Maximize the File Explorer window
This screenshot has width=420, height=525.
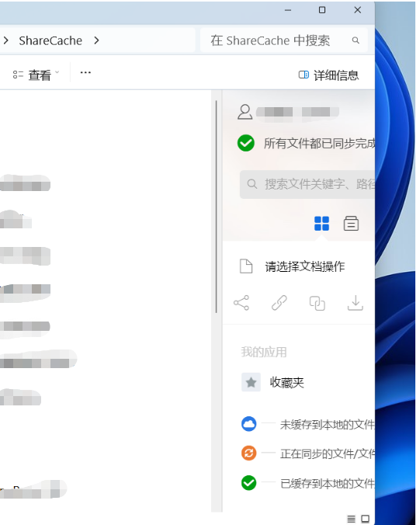click(322, 10)
